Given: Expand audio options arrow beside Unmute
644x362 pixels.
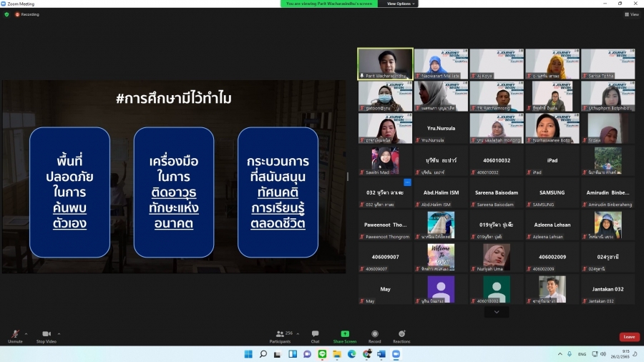Looking at the screenshot, I should tap(26, 333).
